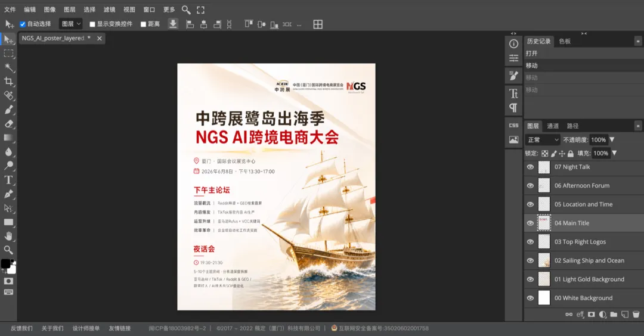Screen dimensions: 644x336
Task: Select the Gradient tool
Action: click(x=8, y=138)
